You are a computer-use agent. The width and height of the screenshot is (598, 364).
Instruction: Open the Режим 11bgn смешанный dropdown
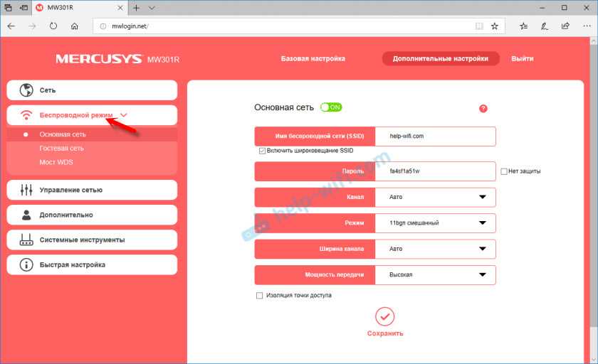tap(435, 223)
